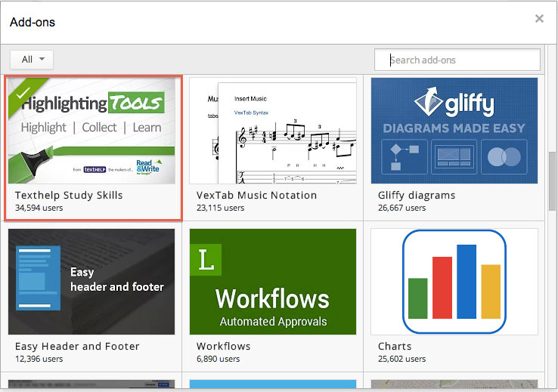Select the Easy Header and Footer title
The image size is (558, 392).
coord(77,346)
